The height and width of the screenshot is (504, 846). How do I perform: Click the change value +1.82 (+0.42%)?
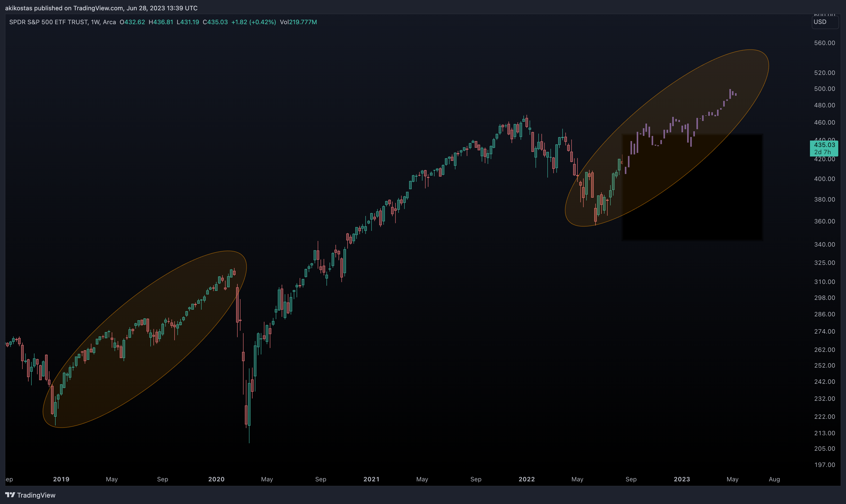[254, 22]
